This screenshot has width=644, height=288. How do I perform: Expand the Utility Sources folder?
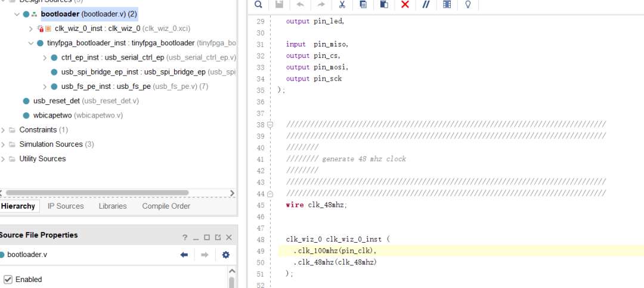coord(3,159)
